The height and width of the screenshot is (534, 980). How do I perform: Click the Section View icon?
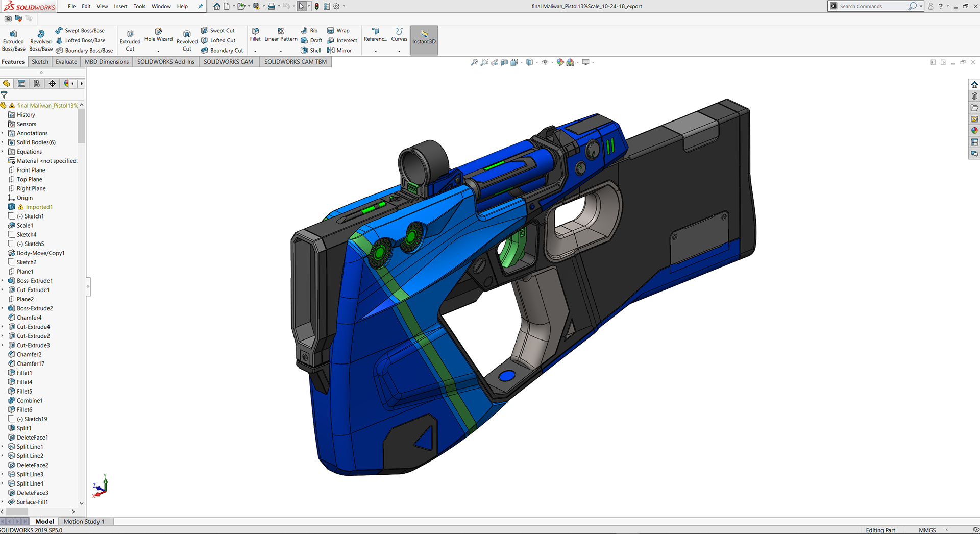tap(504, 62)
